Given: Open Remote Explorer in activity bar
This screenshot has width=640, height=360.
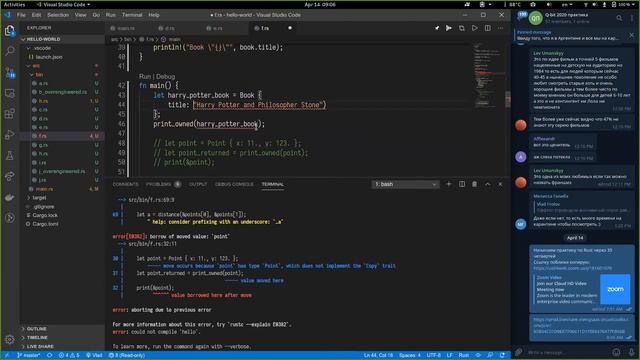Looking at the screenshot, I should 10,93.
